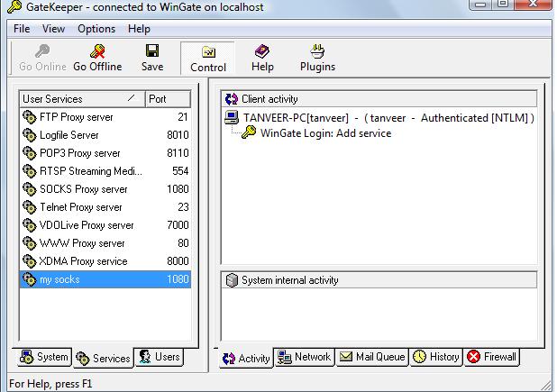Click the gear icon of Telnet Proxy server
557x392 pixels.
(x=30, y=207)
